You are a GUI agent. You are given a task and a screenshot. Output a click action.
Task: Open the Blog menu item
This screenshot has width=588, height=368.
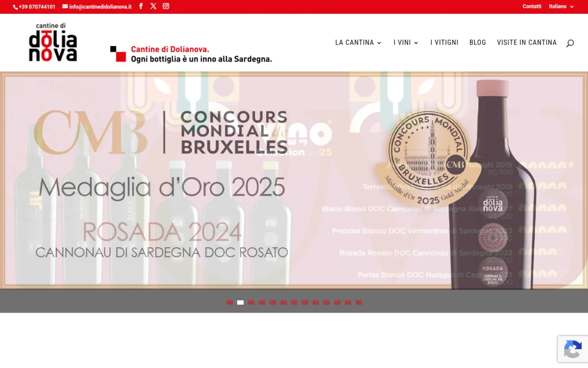478,43
